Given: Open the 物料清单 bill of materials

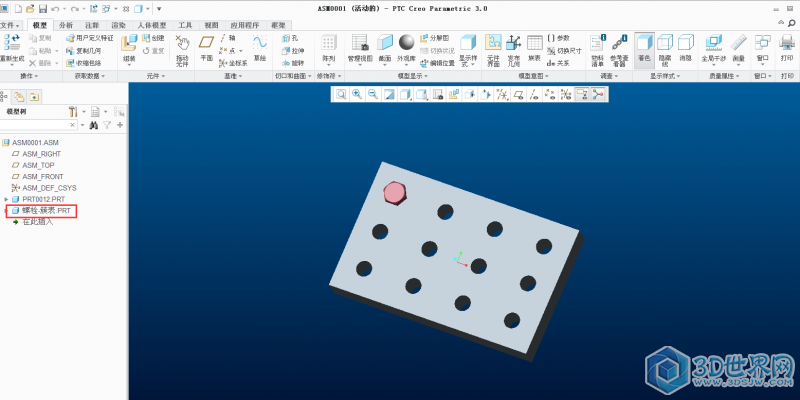Looking at the screenshot, I should [597, 46].
